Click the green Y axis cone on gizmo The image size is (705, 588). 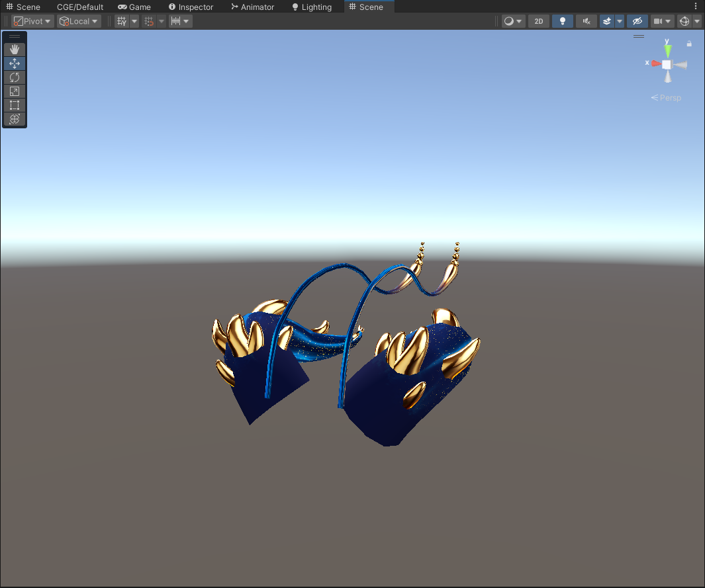coord(668,50)
